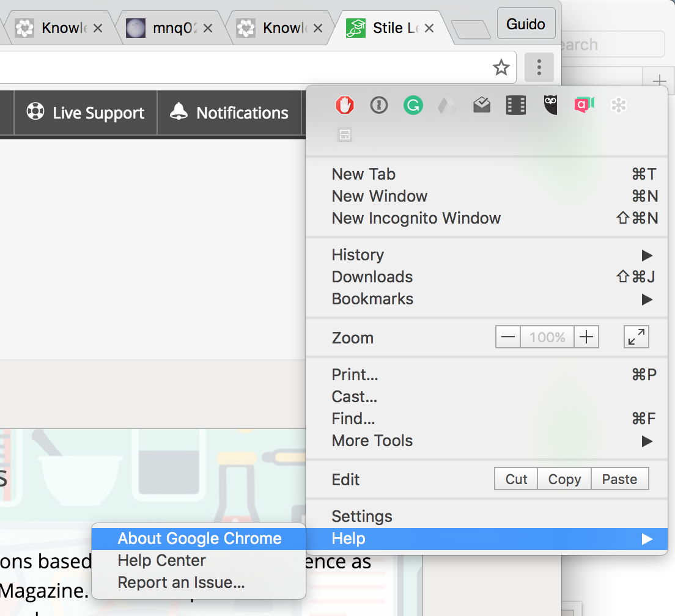Click the fullscreen arrows icon next to Zoom

pyautogui.click(x=636, y=336)
